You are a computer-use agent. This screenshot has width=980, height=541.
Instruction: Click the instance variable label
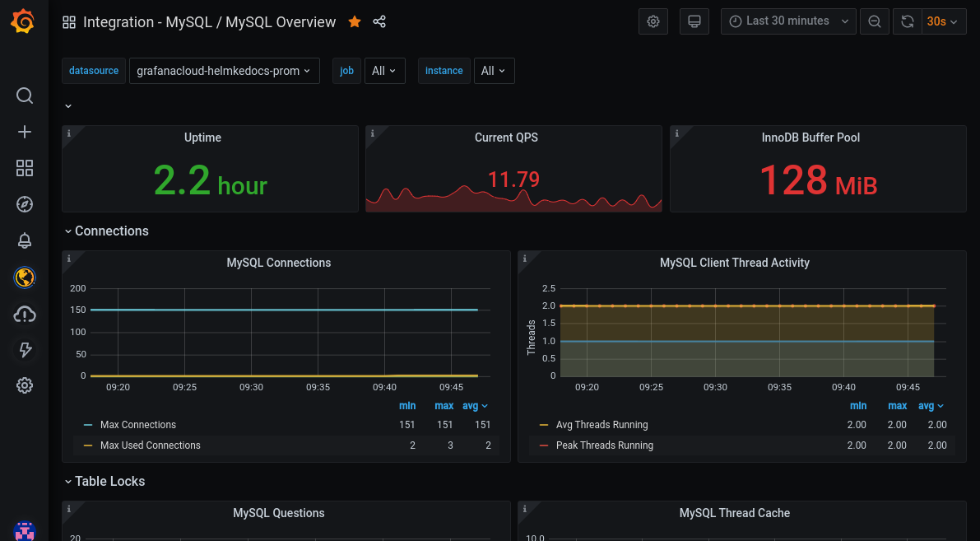pyautogui.click(x=444, y=71)
